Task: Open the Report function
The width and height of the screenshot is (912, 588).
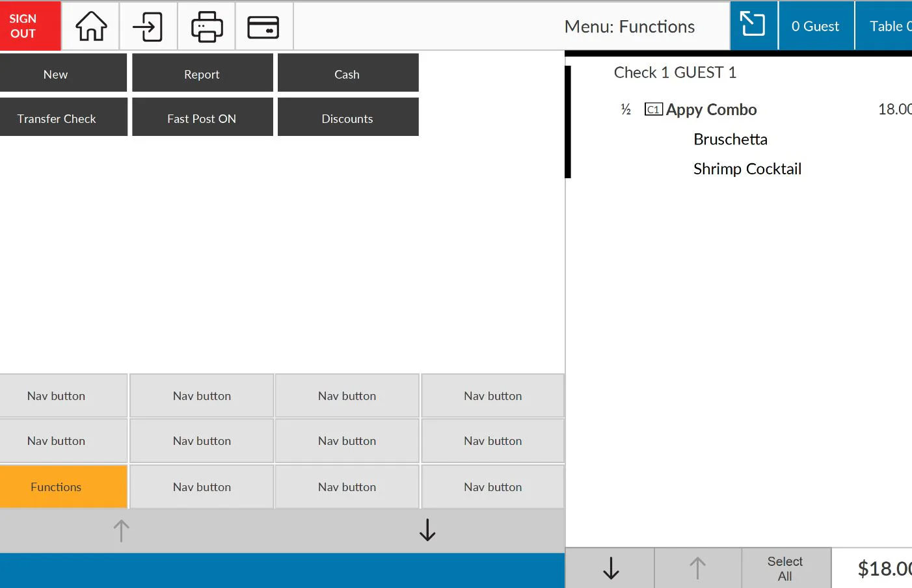Action: pyautogui.click(x=202, y=73)
